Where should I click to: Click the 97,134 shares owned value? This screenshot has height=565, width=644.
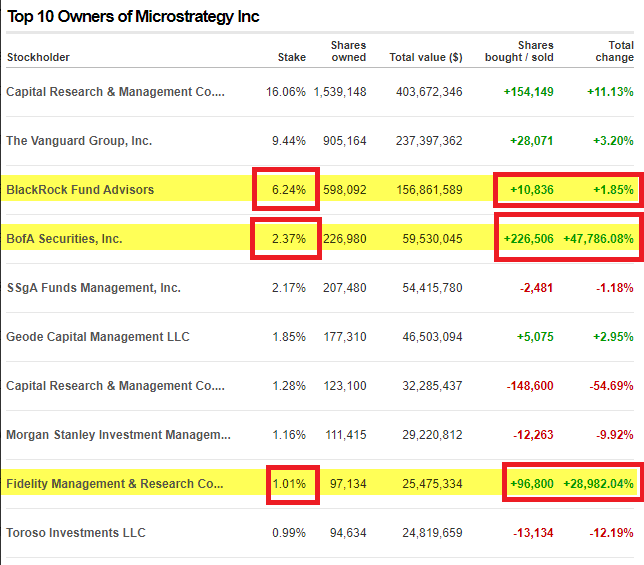(348, 484)
